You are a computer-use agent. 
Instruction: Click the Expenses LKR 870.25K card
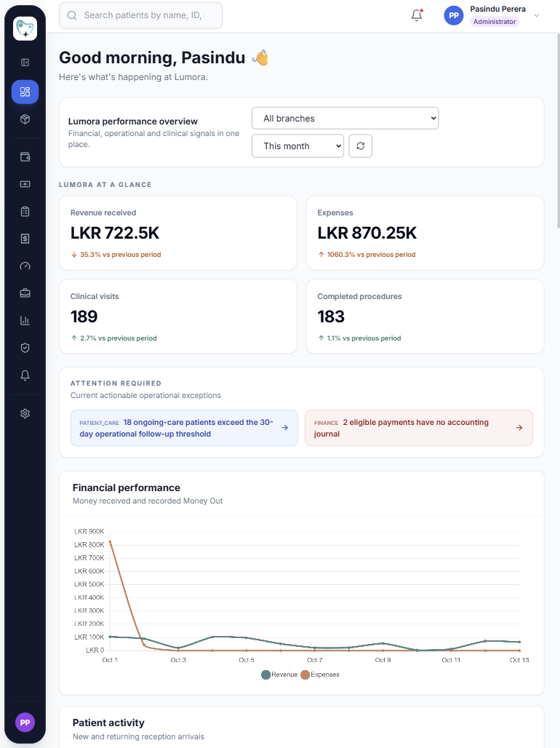(425, 234)
